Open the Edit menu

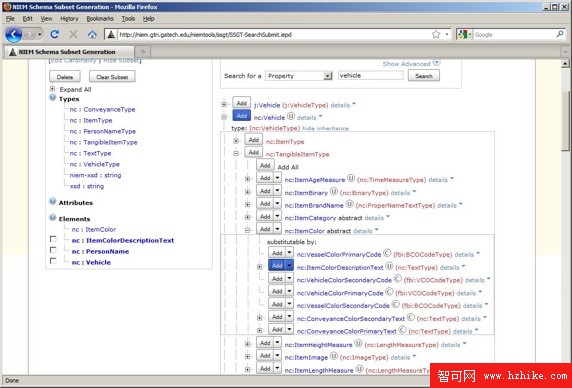[28, 19]
